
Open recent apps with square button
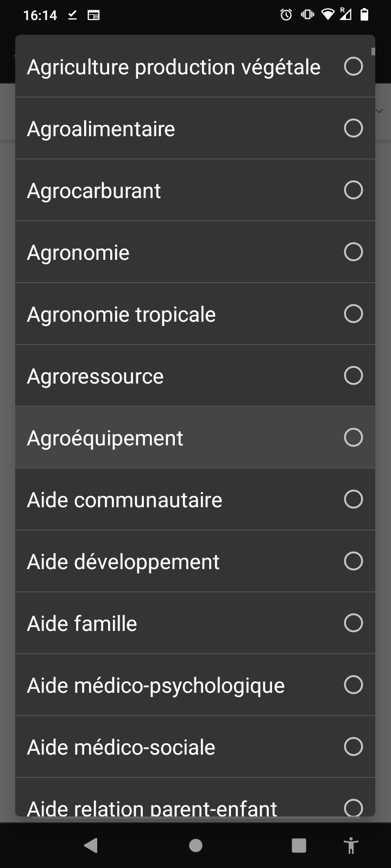click(x=299, y=845)
